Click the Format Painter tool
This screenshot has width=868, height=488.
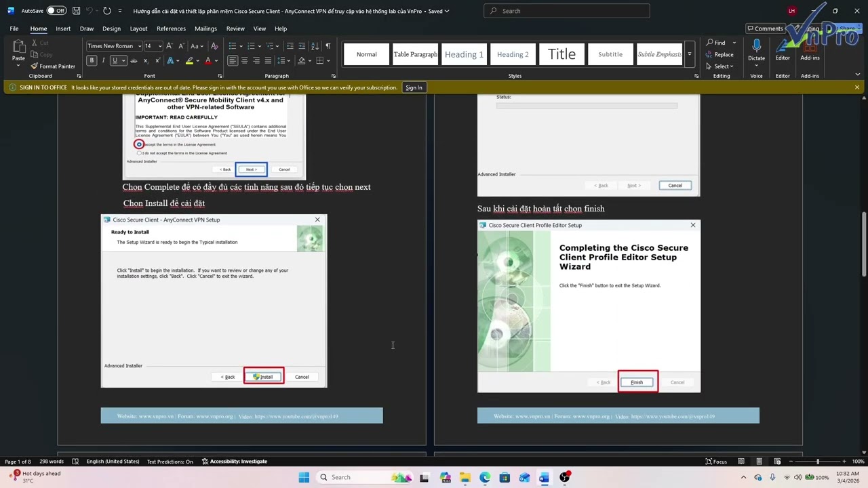click(53, 66)
